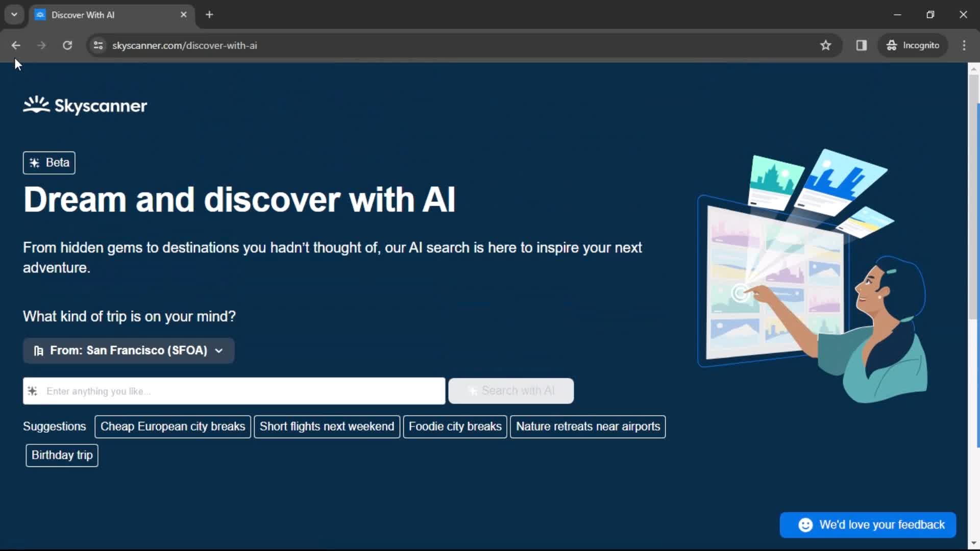Click the 'Nature retreats near airports' tag
The image size is (980, 551).
point(587,426)
